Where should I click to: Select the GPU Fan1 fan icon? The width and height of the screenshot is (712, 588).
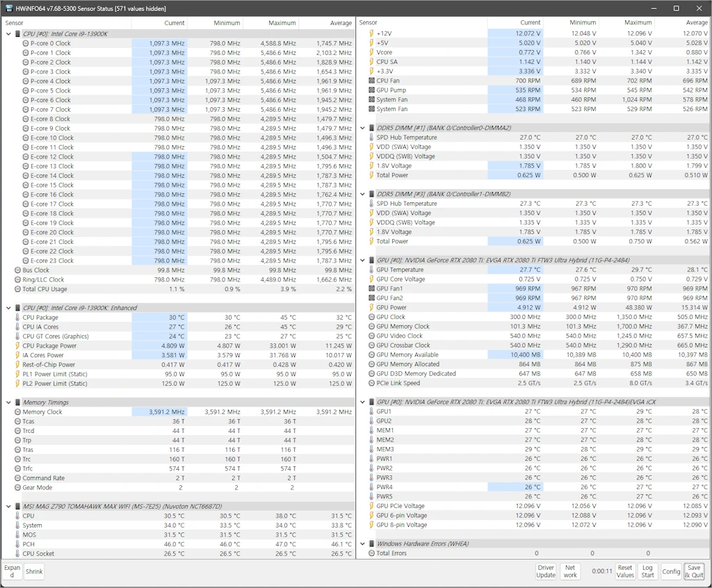371,288
